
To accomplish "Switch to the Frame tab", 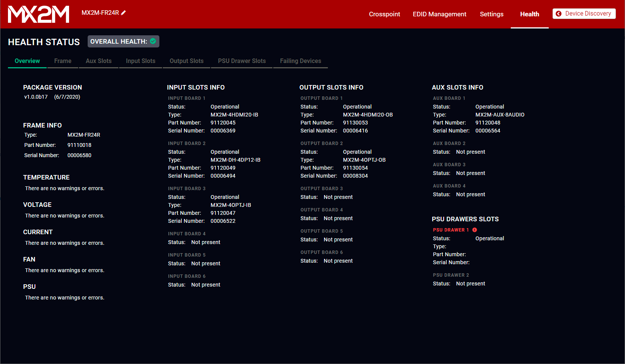I will pyautogui.click(x=63, y=61).
